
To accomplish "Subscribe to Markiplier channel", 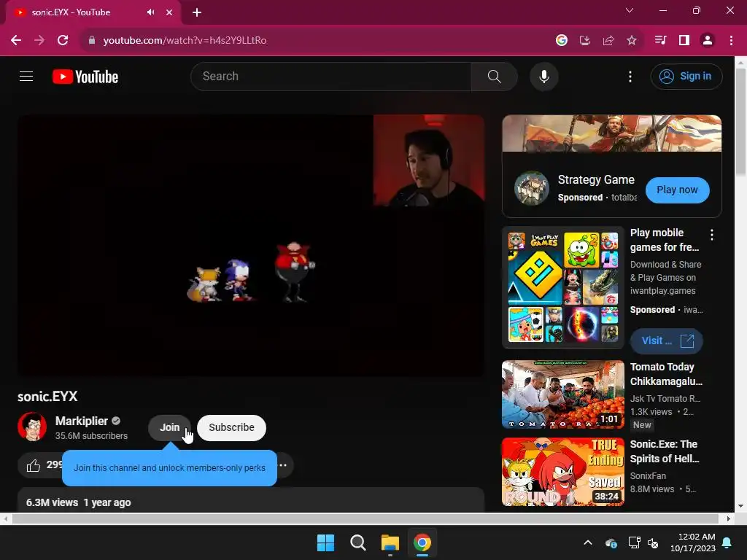I will [x=231, y=427].
